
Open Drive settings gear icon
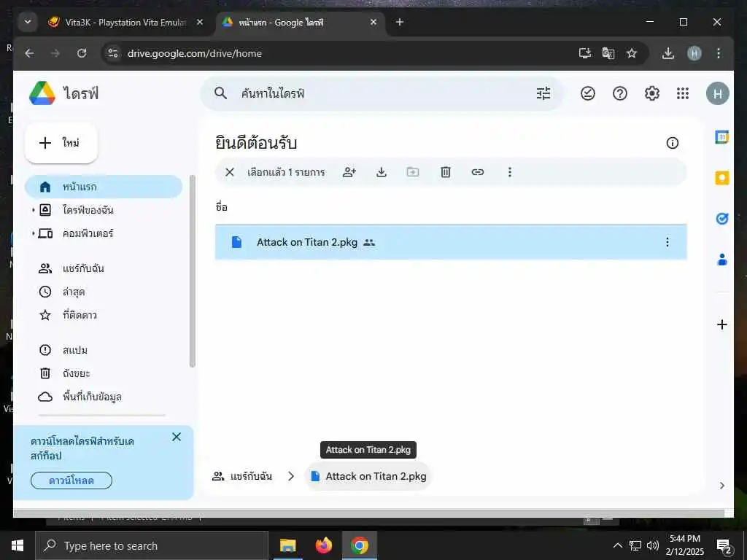click(x=651, y=93)
